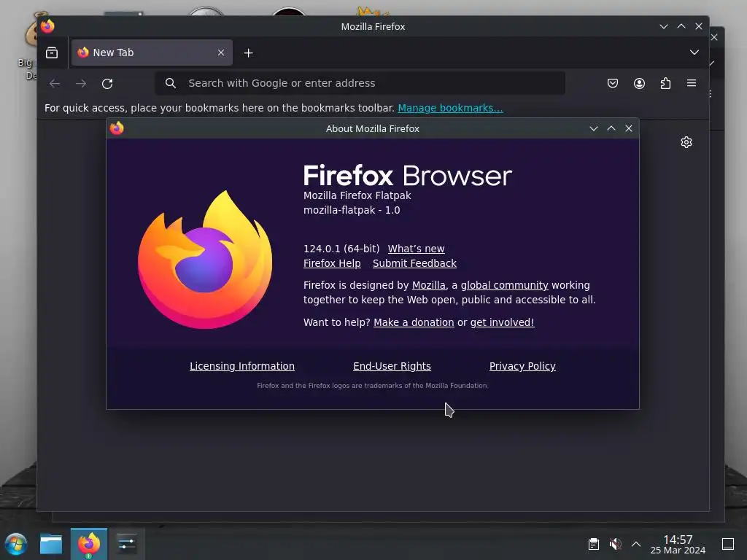This screenshot has width=747, height=560.
Task: Select the version text 124.0.1 (64-bit)
Action: (341, 249)
